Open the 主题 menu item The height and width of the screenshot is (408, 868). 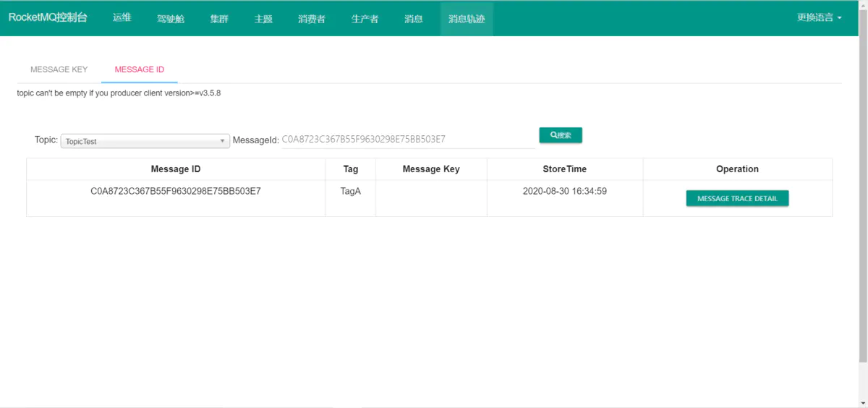tap(263, 18)
